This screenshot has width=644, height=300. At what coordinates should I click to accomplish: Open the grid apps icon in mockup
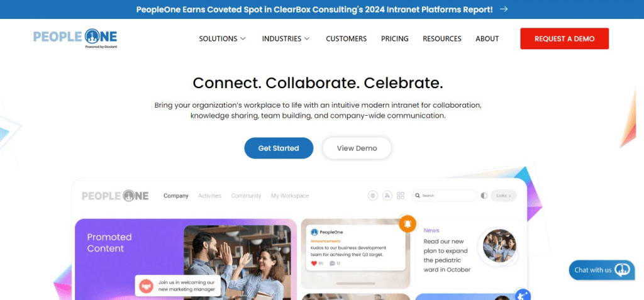pyautogui.click(x=401, y=196)
